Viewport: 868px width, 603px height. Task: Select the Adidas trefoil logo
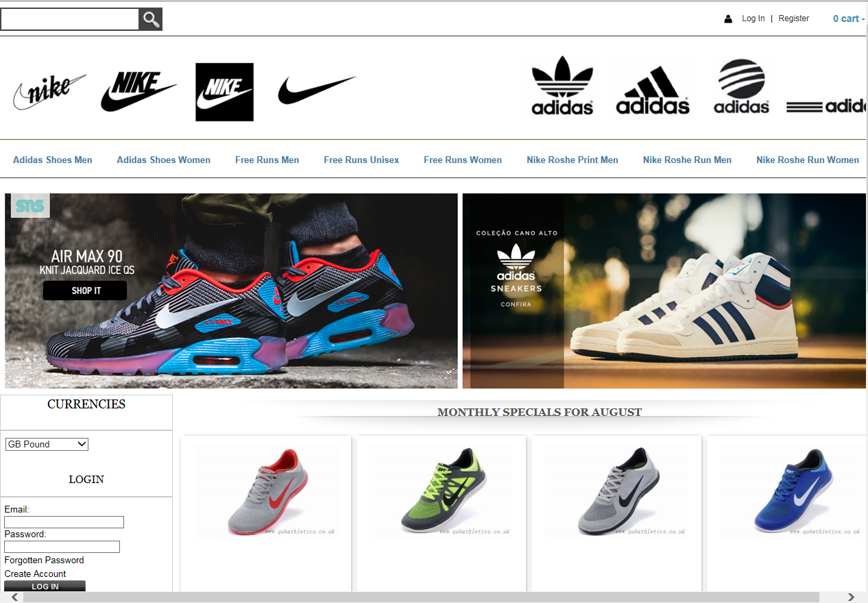[562, 86]
